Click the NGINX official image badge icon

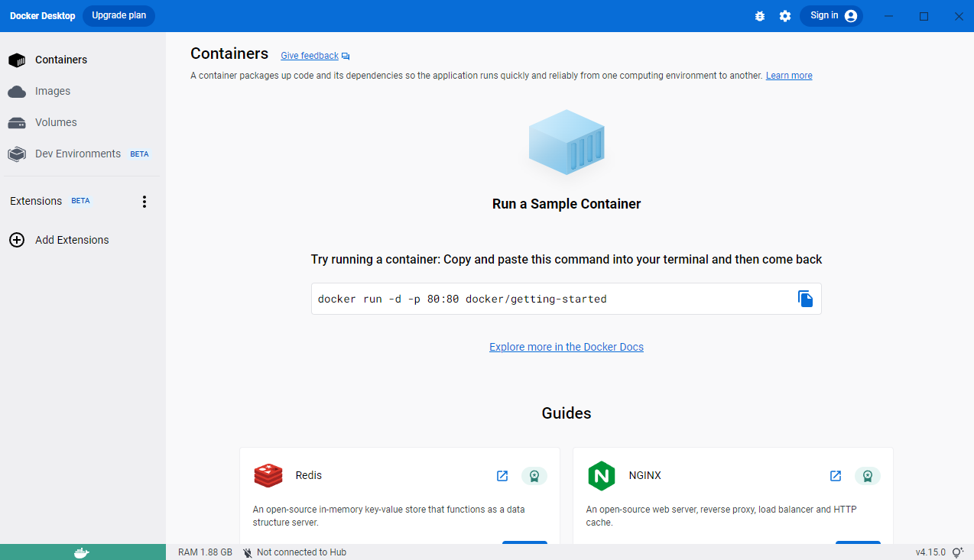click(868, 476)
